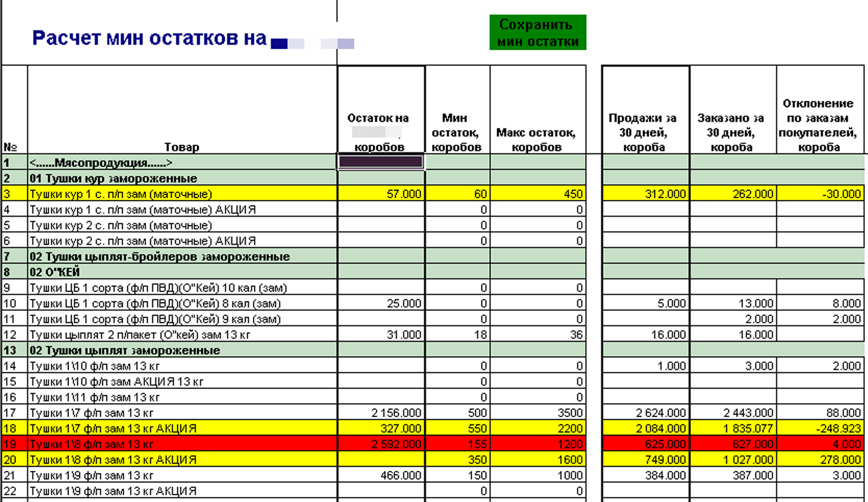Select stock cell 31.000
Image resolution: width=868 pixels, height=502 pixels.
381,334
